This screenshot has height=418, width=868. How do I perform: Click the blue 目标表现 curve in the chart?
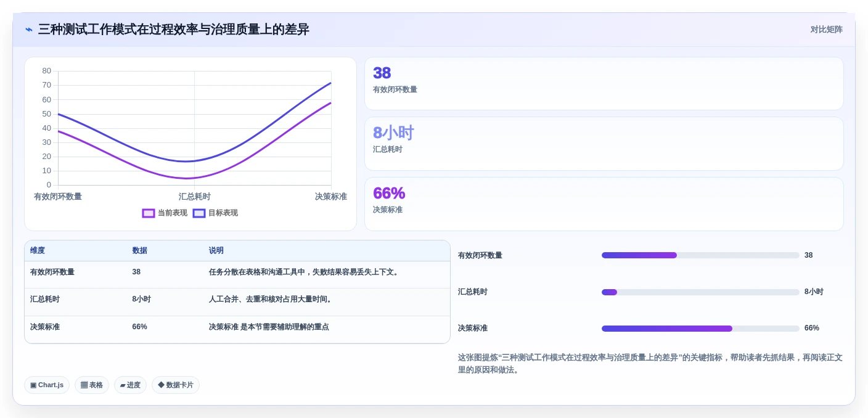click(195, 162)
